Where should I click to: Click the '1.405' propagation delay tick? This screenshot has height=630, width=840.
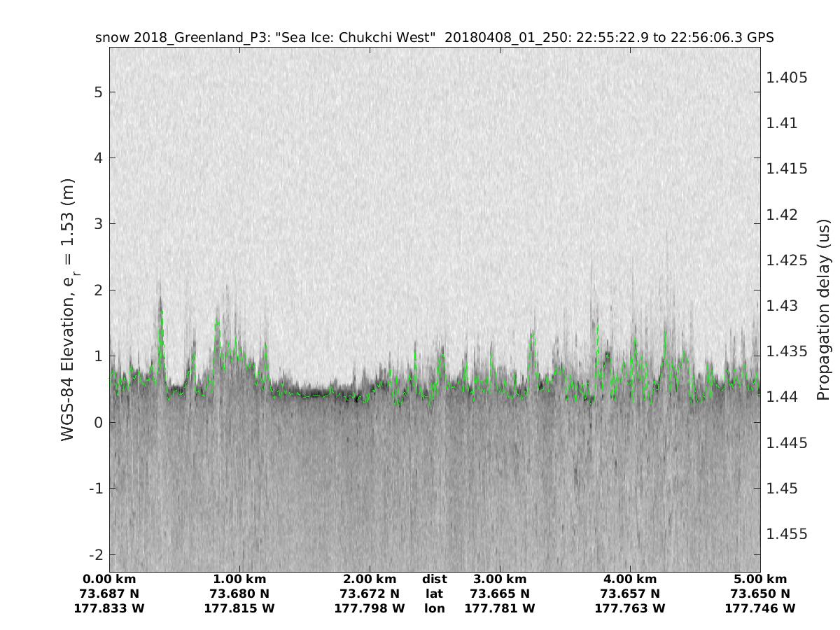tap(787, 78)
